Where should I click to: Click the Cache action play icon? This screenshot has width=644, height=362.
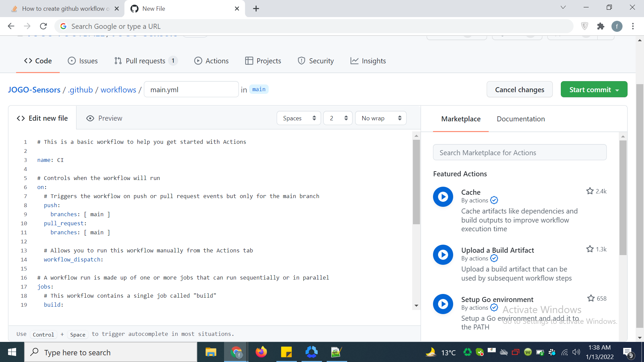pos(443,197)
